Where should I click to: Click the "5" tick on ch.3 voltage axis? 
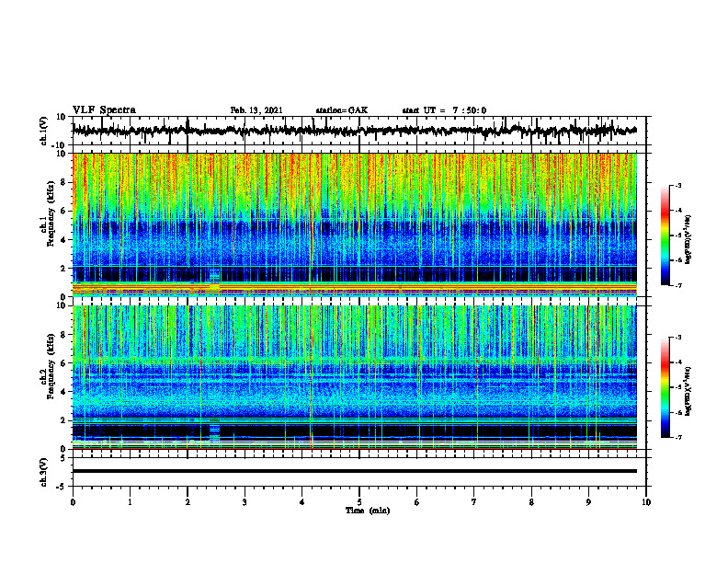point(63,457)
